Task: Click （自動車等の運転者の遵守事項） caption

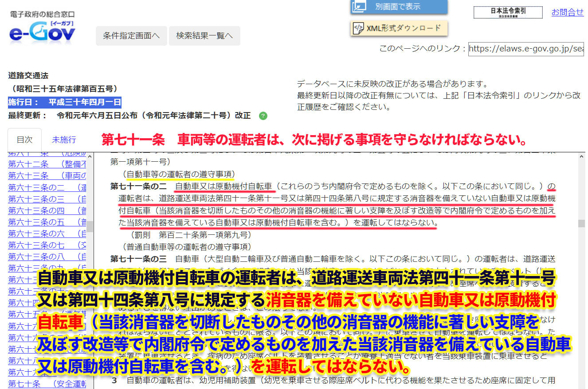Action: tap(178, 174)
